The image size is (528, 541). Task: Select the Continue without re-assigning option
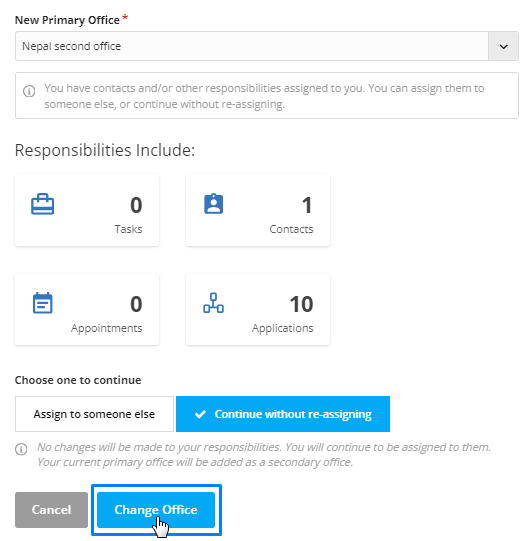click(x=283, y=414)
